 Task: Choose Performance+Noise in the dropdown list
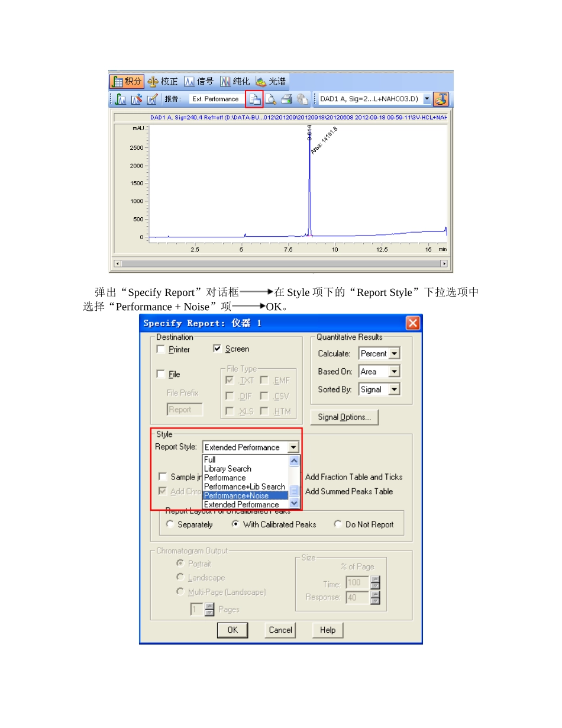click(246, 495)
